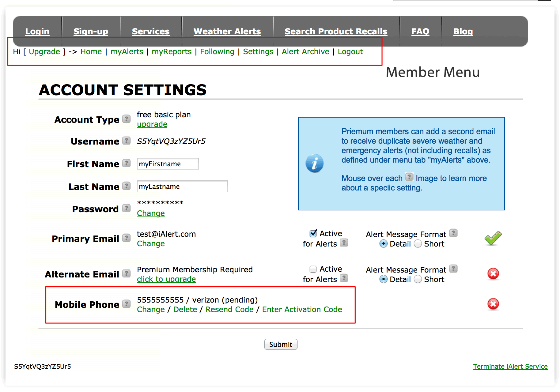Click the help icon beside Password

[x=126, y=208]
